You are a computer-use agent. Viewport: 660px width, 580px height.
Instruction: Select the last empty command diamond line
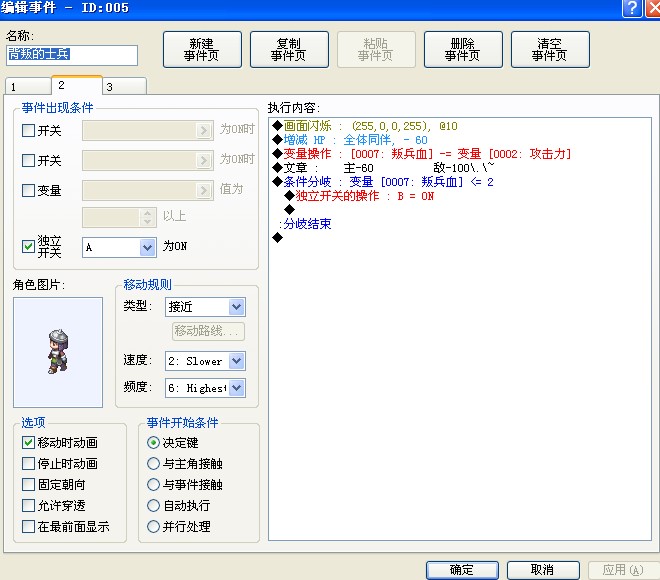(x=277, y=237)
